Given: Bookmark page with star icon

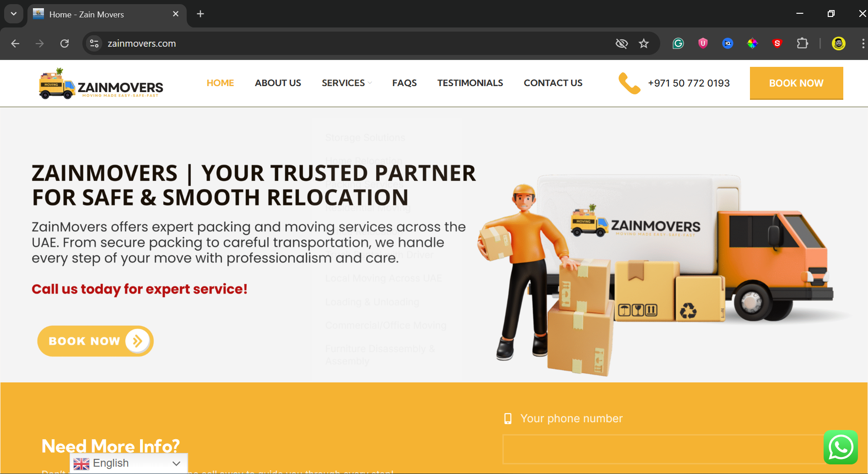Looking at the screenshot, I should [644, 44].
